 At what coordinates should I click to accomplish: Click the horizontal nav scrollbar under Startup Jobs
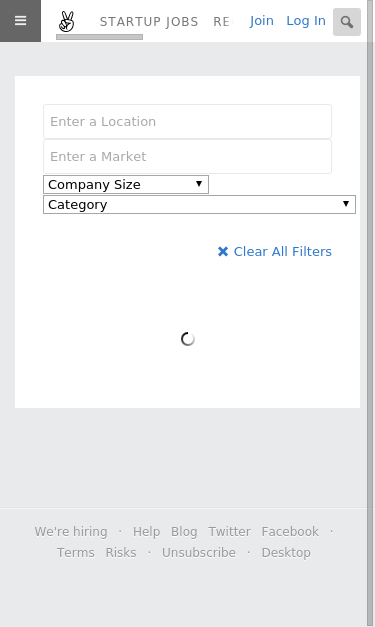(99, 37)
